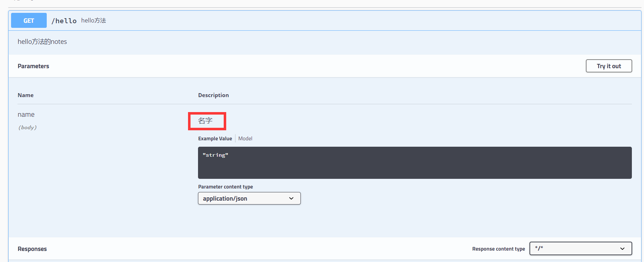Click the Name column header
This screenshot has width=644, height=262.
[x=26, y=95]
